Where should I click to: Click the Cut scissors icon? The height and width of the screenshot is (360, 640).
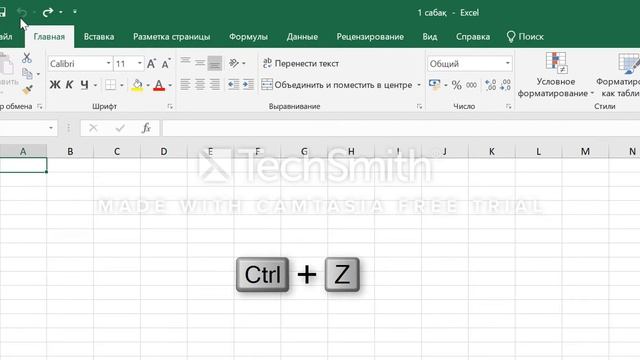[27, 58]
